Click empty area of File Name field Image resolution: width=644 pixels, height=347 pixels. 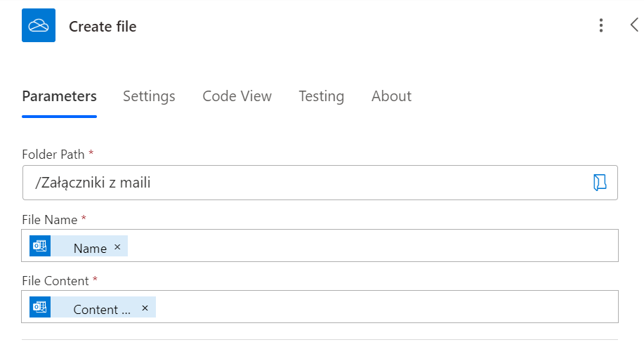coord(372,247)
